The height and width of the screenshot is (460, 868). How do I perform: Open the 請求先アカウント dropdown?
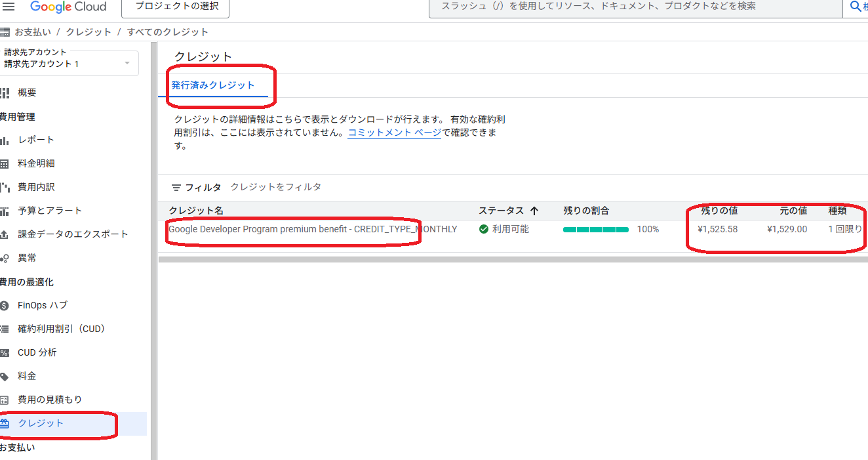coord(126,63)
